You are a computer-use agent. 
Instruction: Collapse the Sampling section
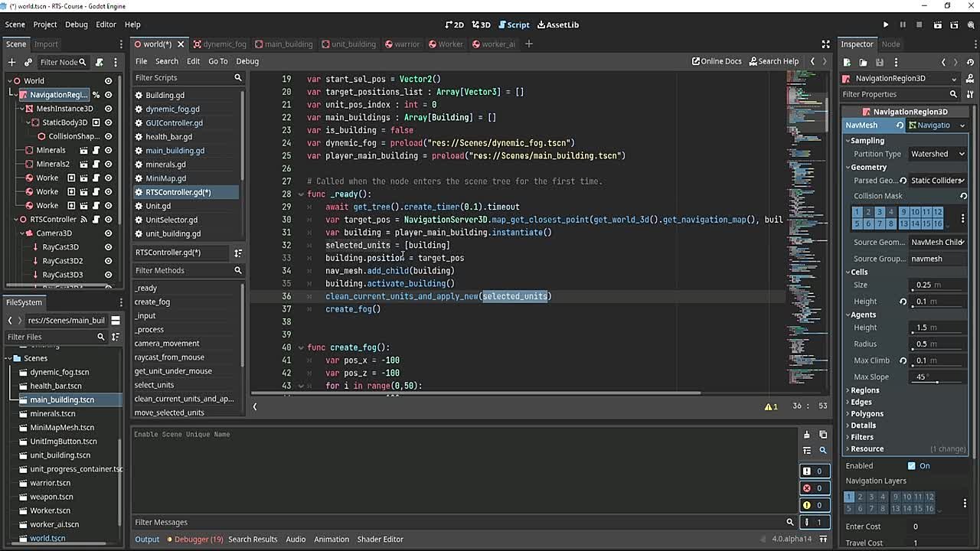coord(866,141)
